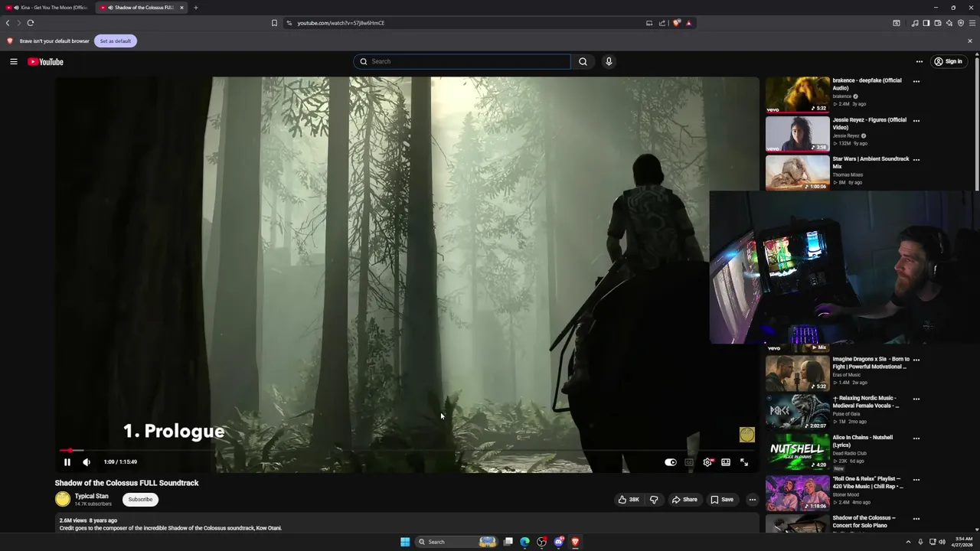This screenshot has height=551, width=980.
Task: Save the video to a playlist
Action: 722,500
